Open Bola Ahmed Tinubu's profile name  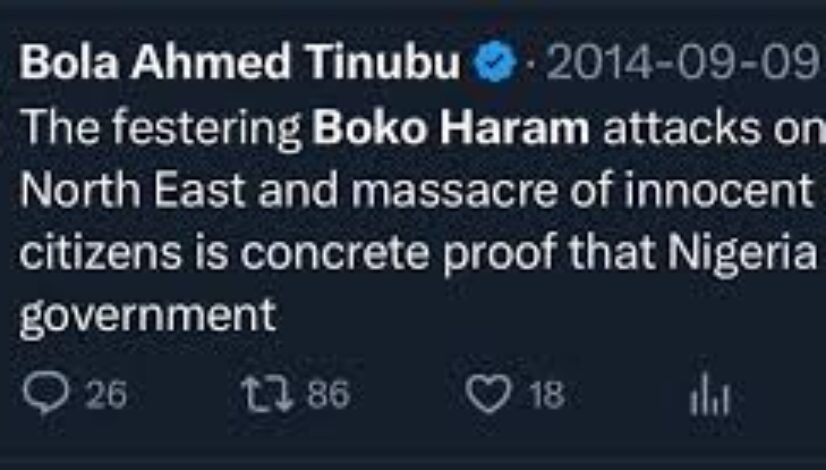(x=240, y=65)
